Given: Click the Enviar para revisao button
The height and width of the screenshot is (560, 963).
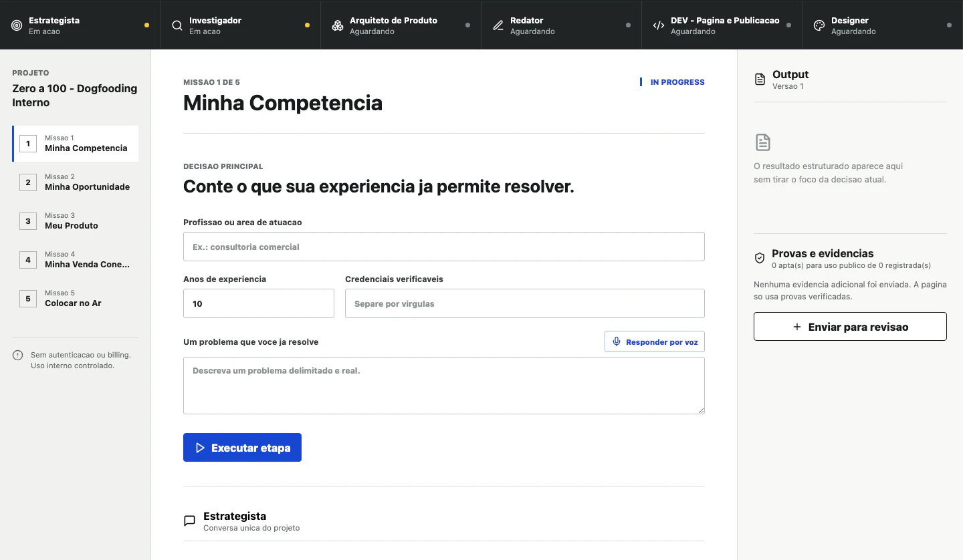Looking at the screenshot, I should pos(850,327).
